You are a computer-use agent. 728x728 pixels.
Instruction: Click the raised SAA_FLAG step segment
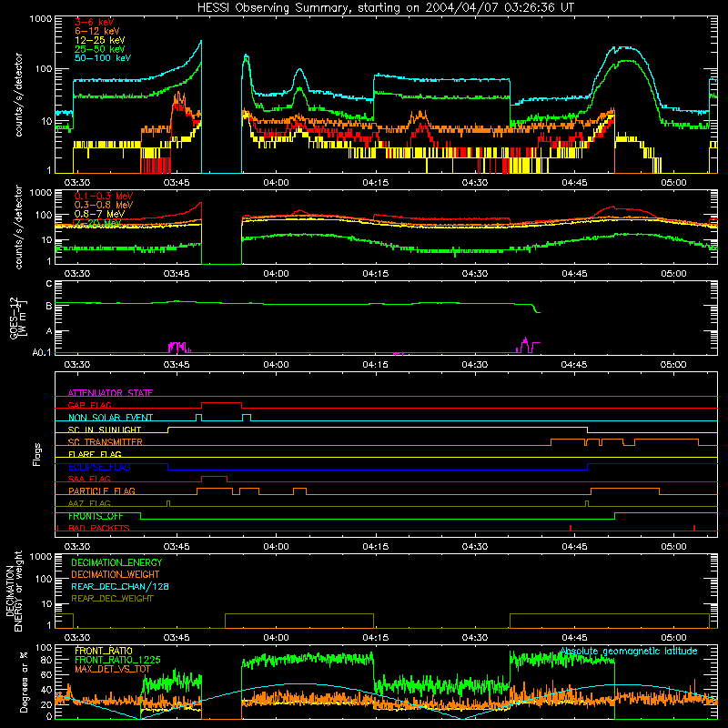(x=214, y=476)
